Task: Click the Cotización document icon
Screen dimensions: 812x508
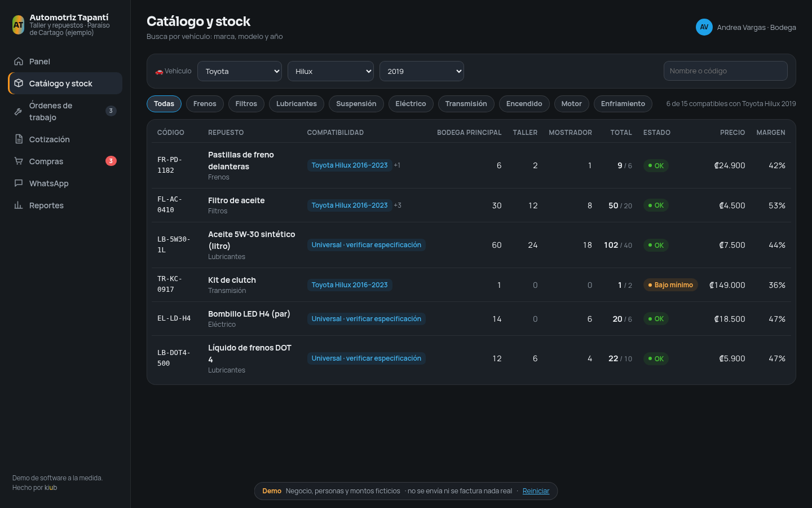Action: (19, 139)
